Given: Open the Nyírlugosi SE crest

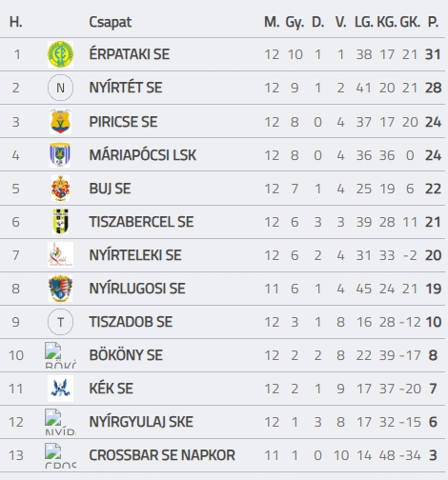Looking at the screenshot, I should [60, 289].
